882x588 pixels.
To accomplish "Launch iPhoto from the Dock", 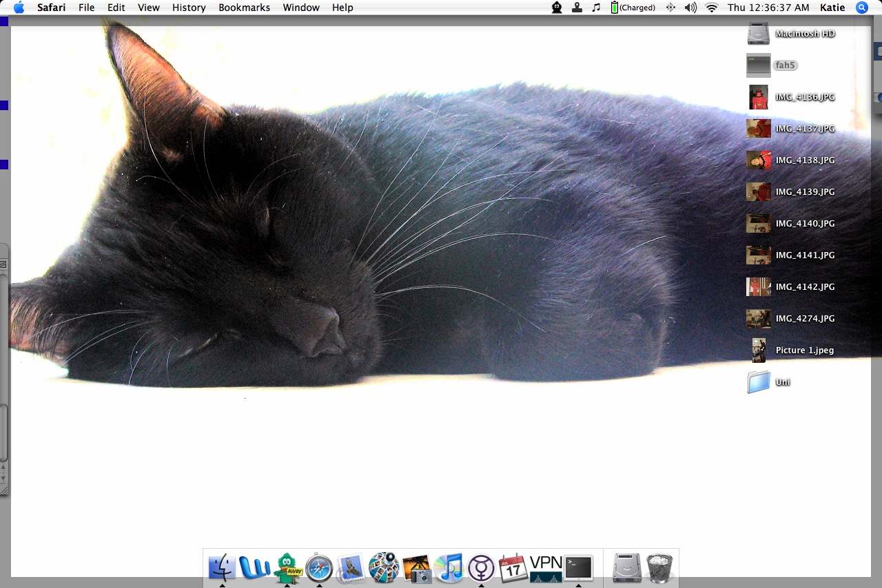I will tap(416, 569).
